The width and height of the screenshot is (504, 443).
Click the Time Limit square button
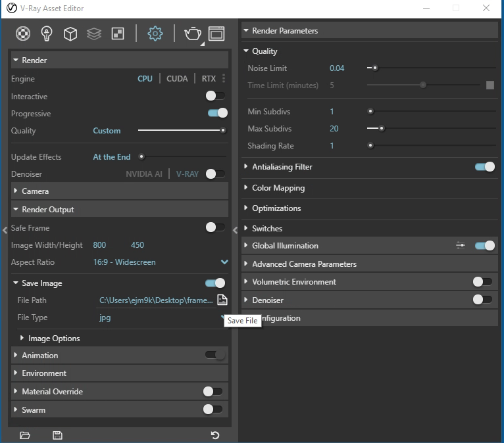coord(490,85)
